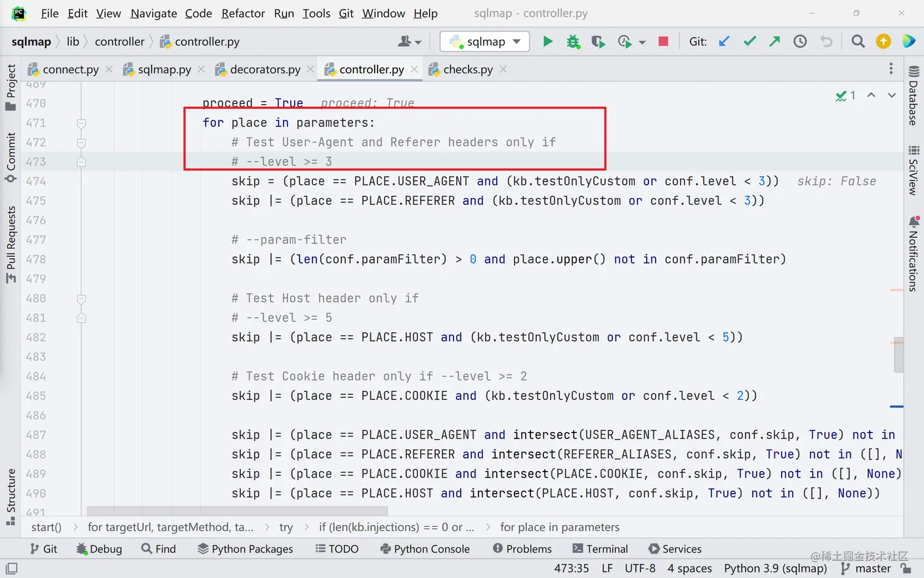Open the Debug tool window
Viewport: 924px width, 578px height.
pos(99,549)
